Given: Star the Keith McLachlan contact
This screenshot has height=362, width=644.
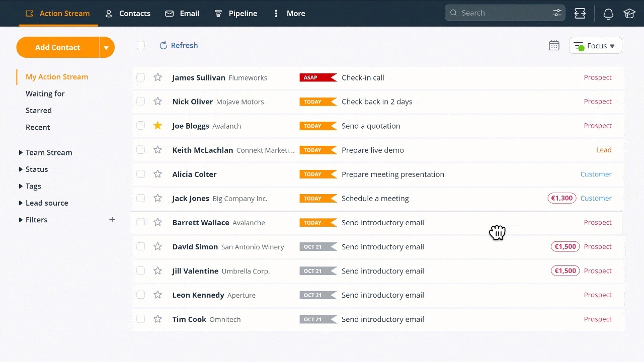Looking at the screenshot, I should (x=157, y=150).
